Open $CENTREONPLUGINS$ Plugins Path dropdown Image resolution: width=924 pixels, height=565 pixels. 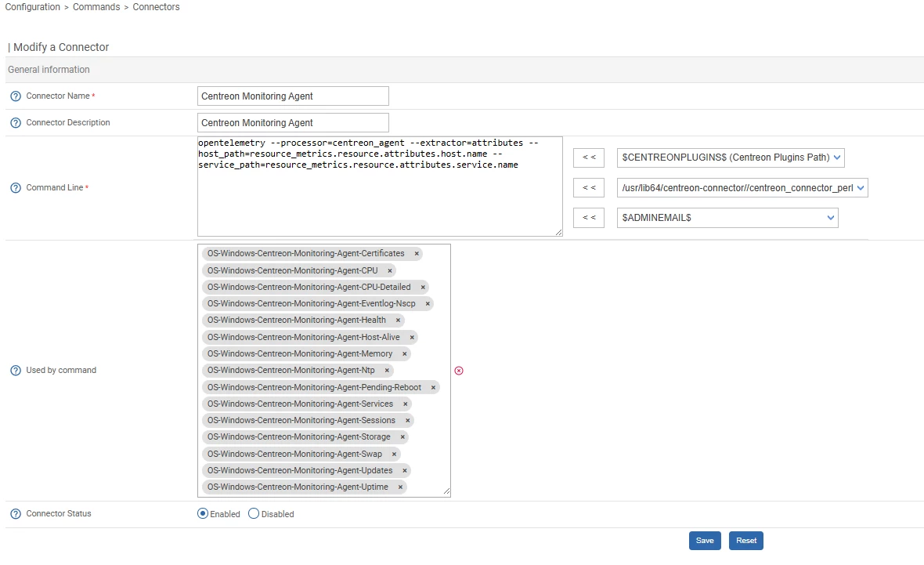tap(730, 158)
